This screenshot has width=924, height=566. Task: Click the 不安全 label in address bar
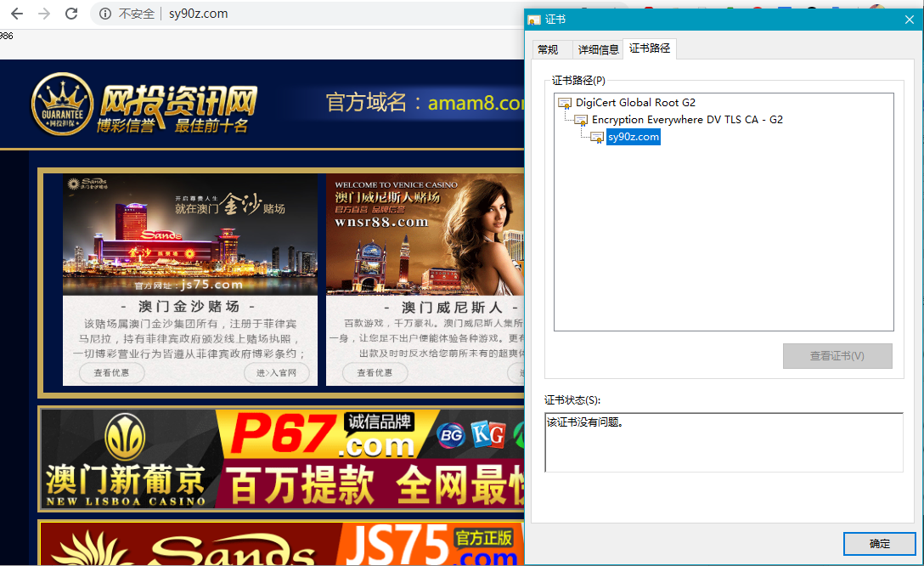point(137,14)
